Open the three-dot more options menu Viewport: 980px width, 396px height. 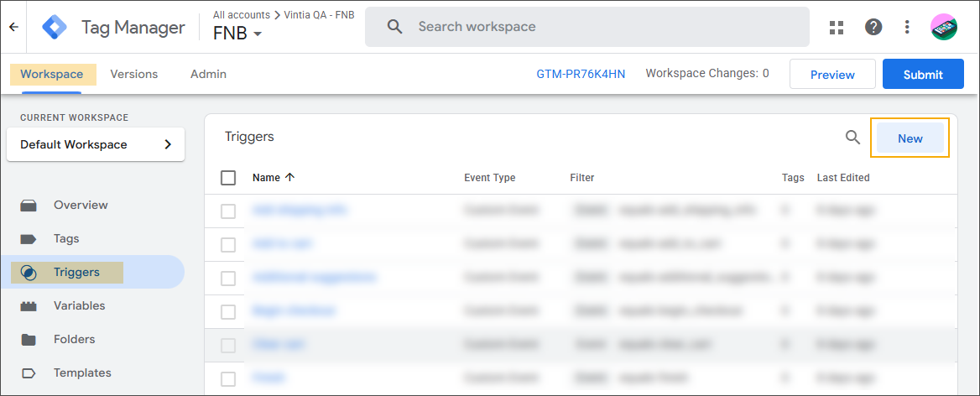907,27
